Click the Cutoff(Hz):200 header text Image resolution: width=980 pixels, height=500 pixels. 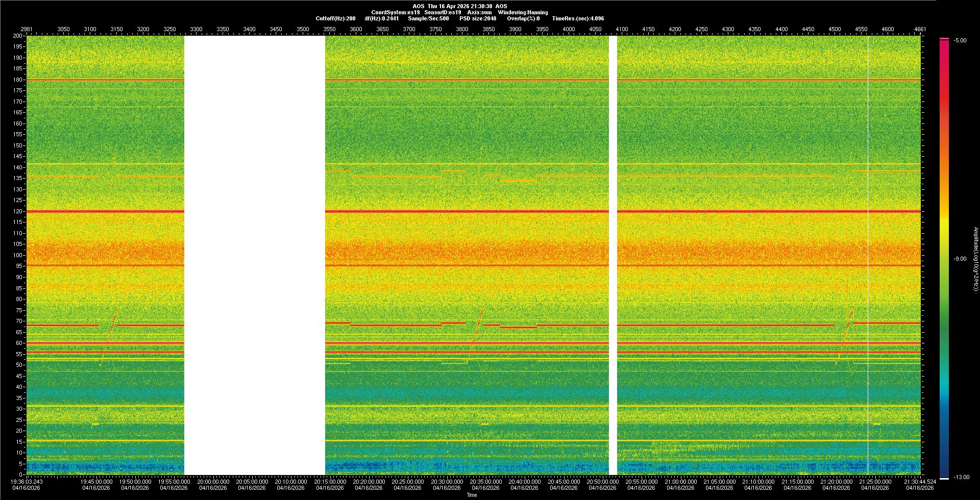(335, 18)
